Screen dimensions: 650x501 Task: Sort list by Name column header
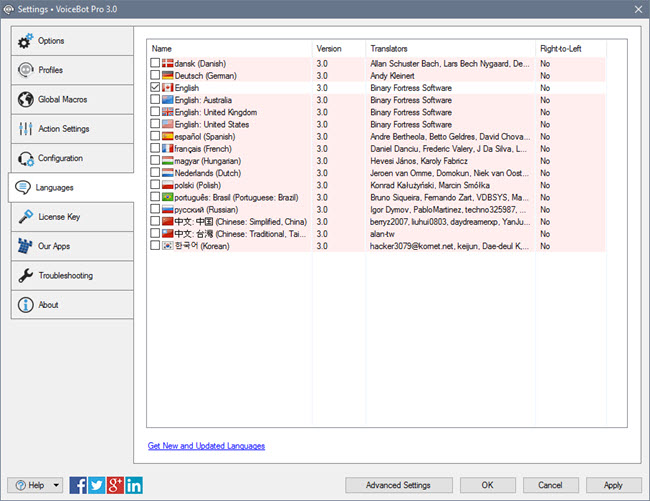(229, 48)
